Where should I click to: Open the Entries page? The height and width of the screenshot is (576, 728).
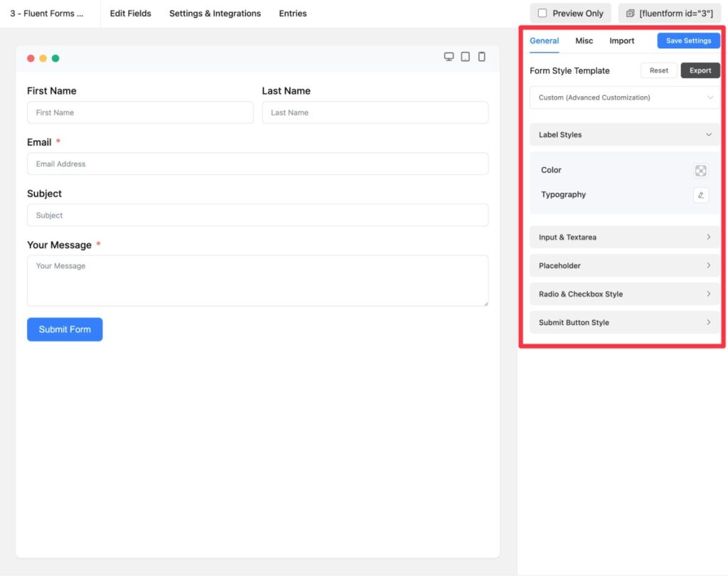[292, 13]
